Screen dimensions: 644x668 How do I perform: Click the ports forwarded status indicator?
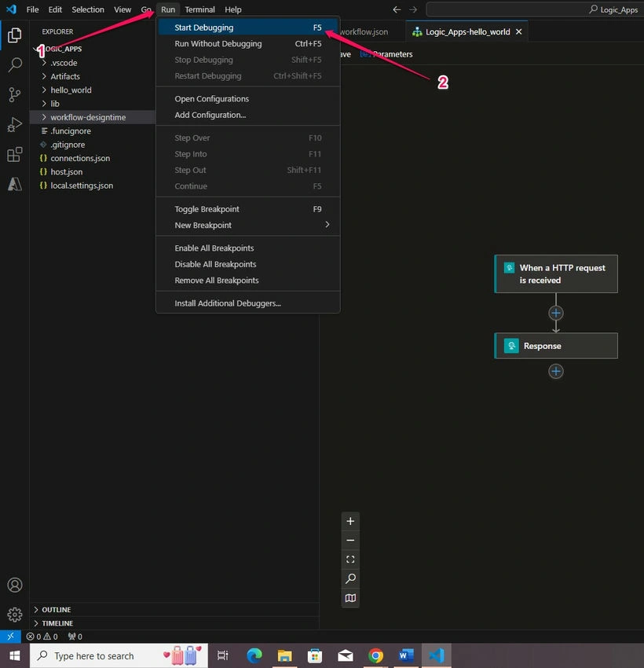pyautogui.click(x=75, y=637)
